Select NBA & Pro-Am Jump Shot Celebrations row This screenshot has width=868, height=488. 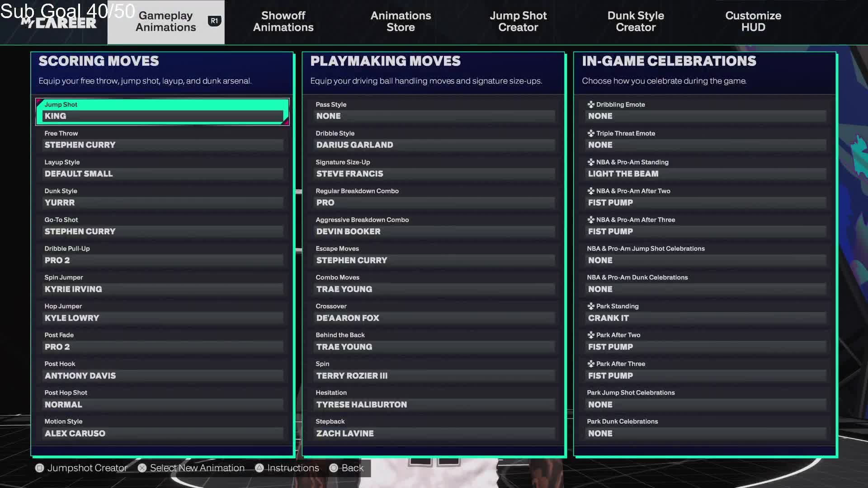(706, 255)
